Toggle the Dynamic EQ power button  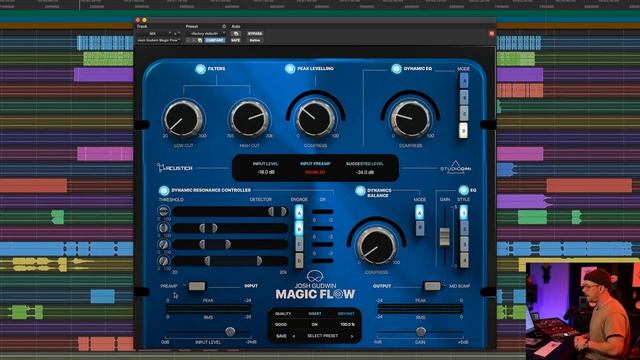pyautogui.click(x=396, y=69)
